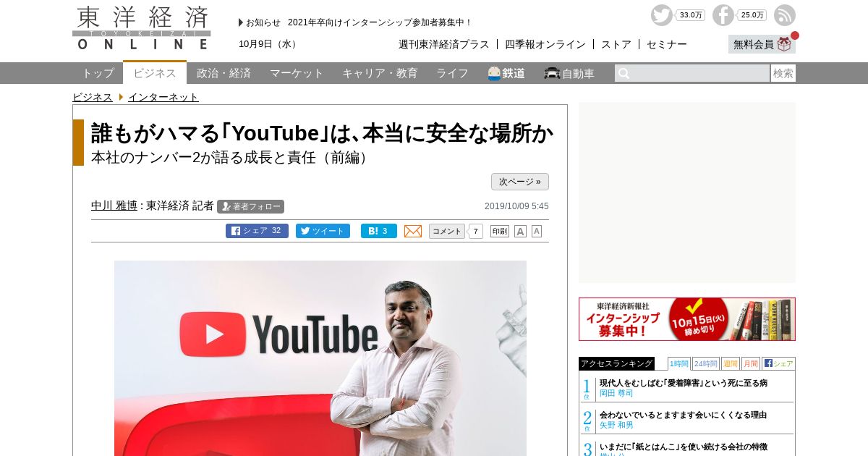The image size is (868, 456).
Task: Click the 無料会員 free membership button
Action: [x=762, y=44]
